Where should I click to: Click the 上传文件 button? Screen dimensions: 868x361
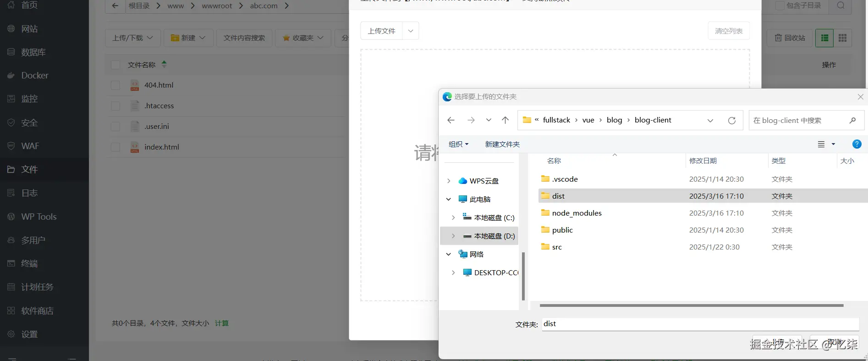(381, 31)
